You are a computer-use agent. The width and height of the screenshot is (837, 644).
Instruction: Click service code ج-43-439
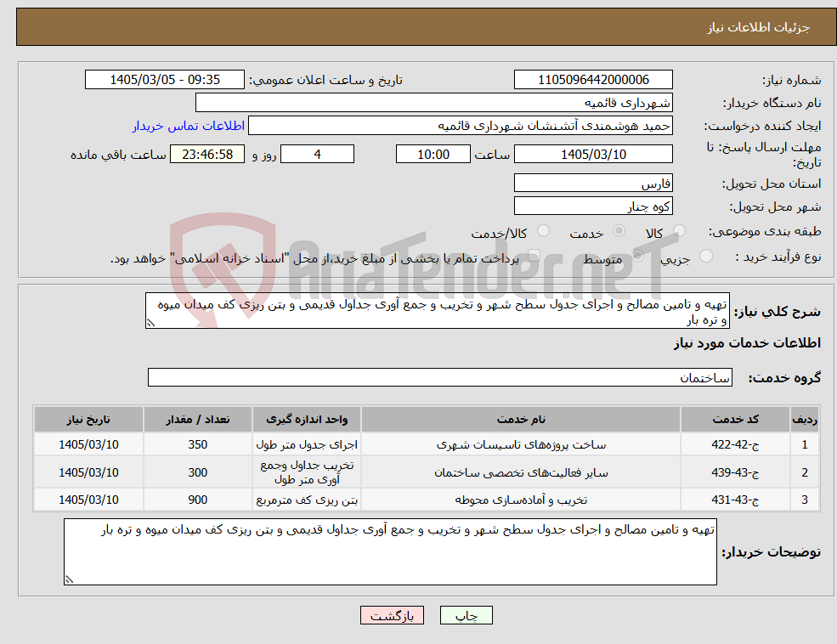pyautogui.click(x=735, y=472)
